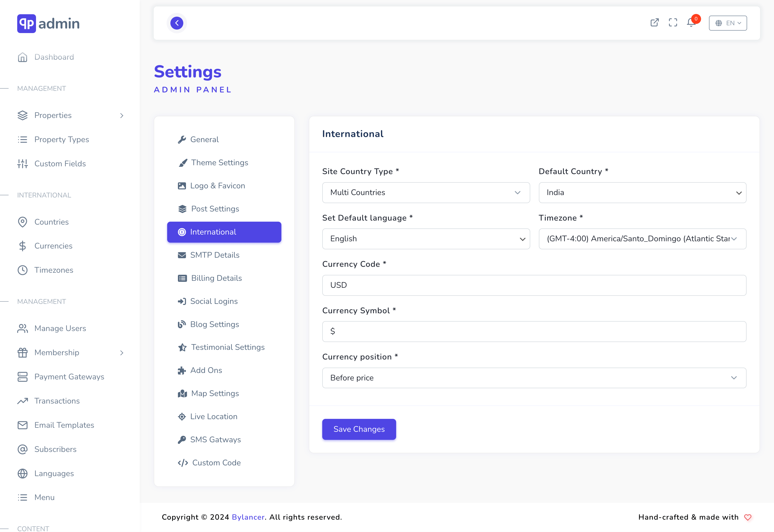Open the Set Default language dropdown
774x532 pixels.
[x=426, y=239]
